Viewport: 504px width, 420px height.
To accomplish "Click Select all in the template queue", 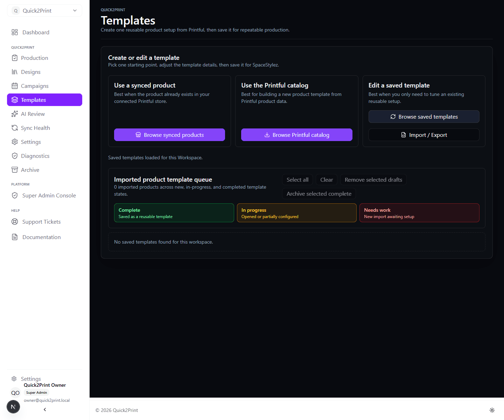I will pos(297,180).
